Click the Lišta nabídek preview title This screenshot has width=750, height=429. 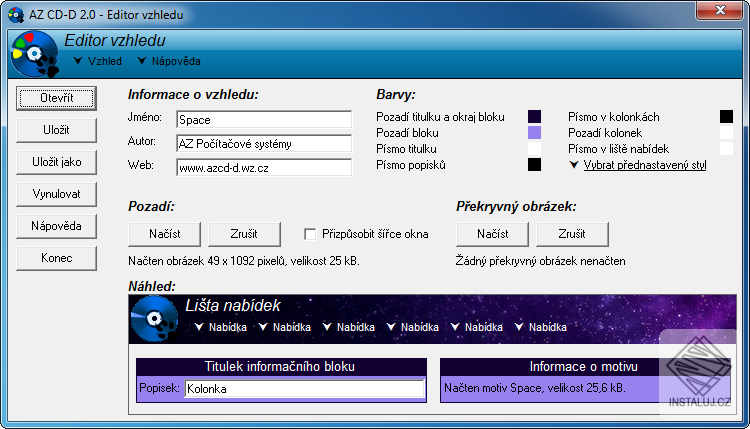tap(233, 305)
